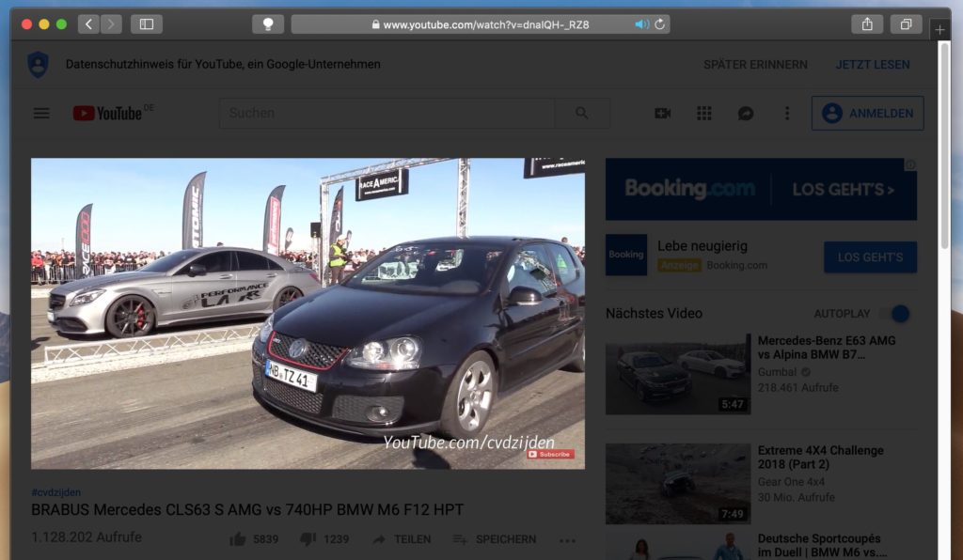963x560 pixels.
Task: Click the lightbulb extension icon
Action: [x=268, y=24]
